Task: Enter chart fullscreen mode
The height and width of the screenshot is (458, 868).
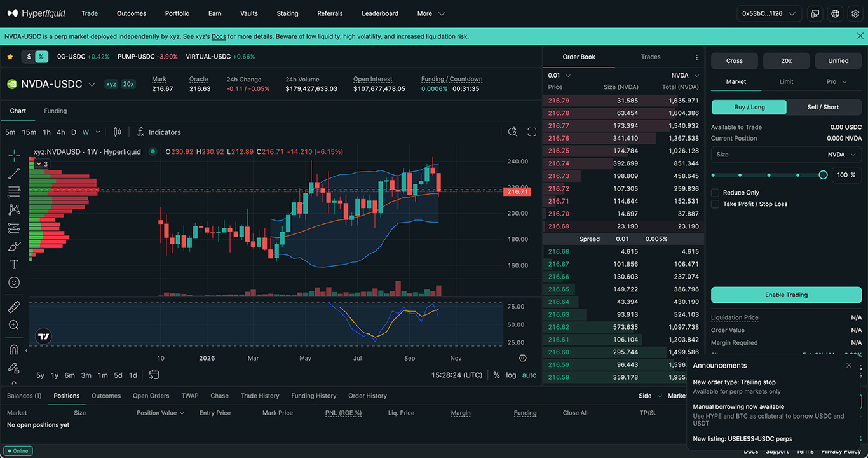Action: coord(532,132)
